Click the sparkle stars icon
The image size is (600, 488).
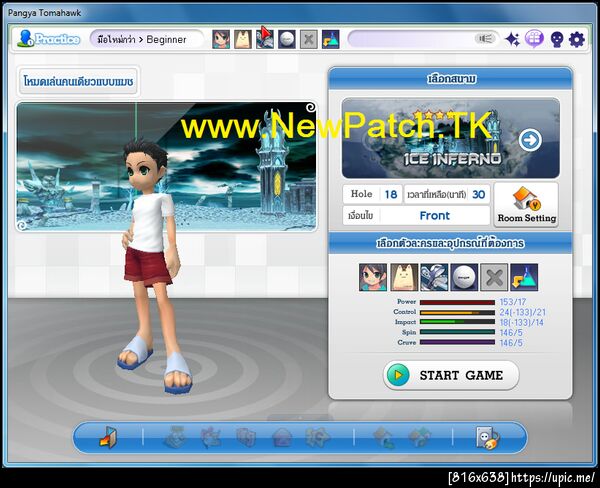(512, 39)
